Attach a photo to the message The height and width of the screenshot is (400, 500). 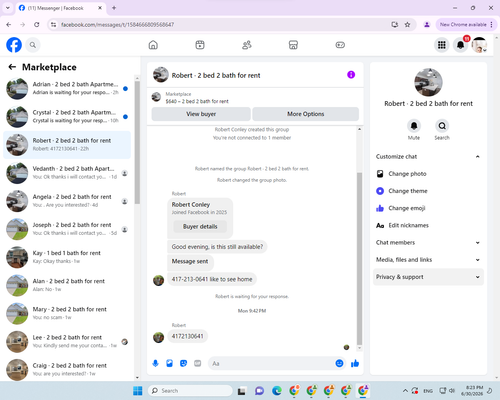point(169,363)
